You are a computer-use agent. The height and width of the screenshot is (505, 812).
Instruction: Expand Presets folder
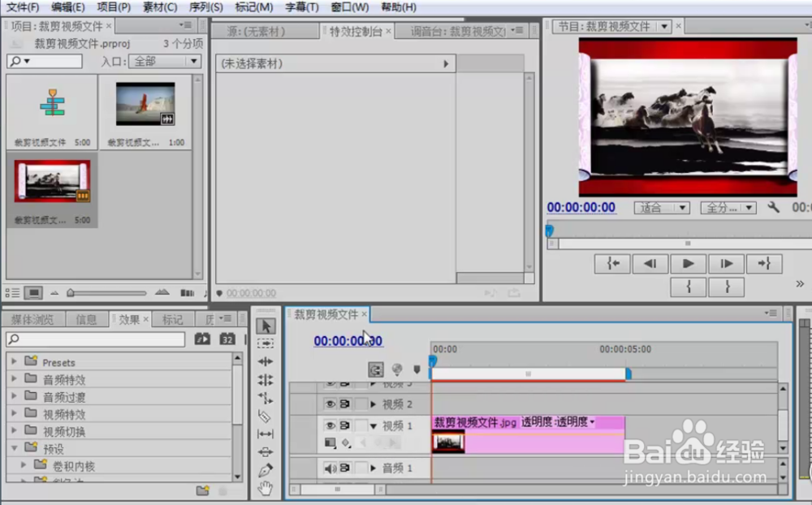click(x=14, y=361)
